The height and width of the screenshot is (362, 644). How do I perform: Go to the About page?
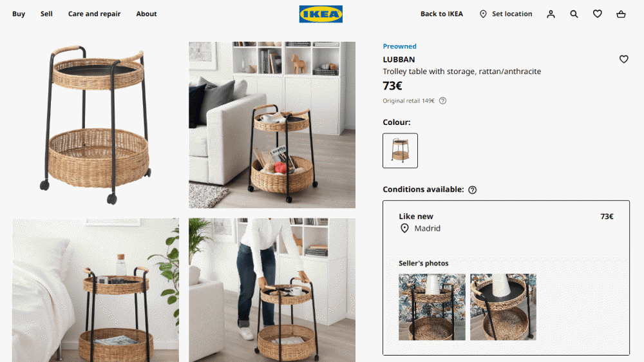point(146,14)
